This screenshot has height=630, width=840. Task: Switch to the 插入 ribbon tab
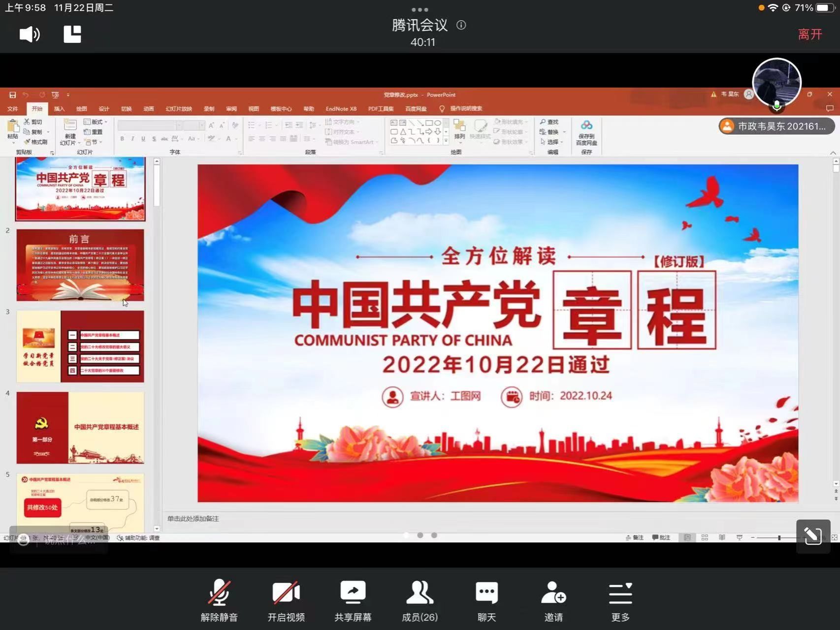(x=59, y=109)
